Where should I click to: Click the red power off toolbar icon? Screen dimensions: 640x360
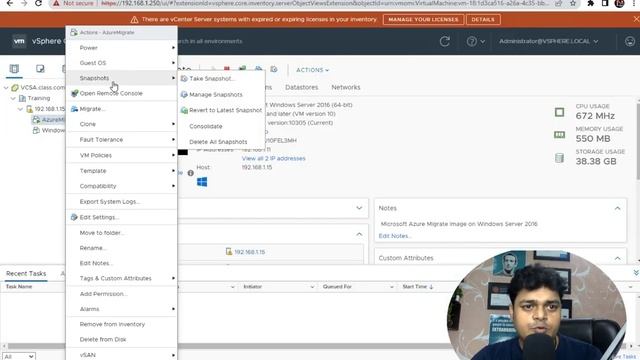pyautogui.click(x=227, y=69)
